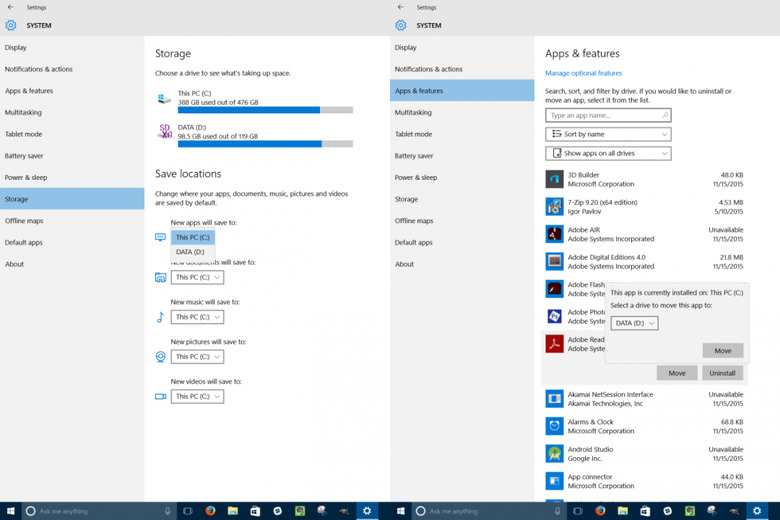780x520 pixels.
Task: Click the Akamai NetSession Interface icon
Action: pos(554,399)
